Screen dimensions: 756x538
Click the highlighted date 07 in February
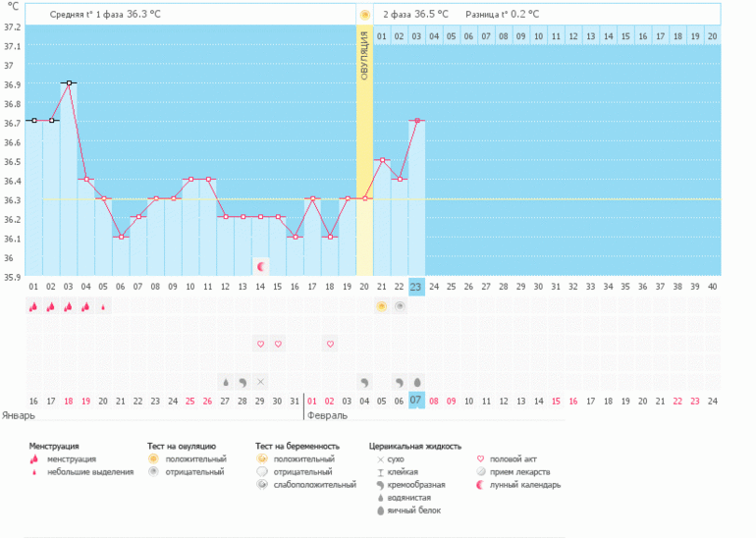(416, 401)
